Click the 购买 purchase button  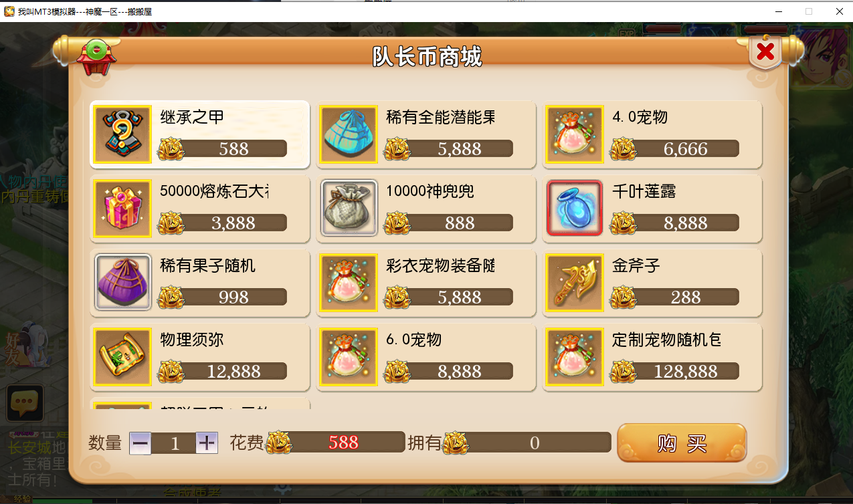pyautogui.click(x=682, y=443)
